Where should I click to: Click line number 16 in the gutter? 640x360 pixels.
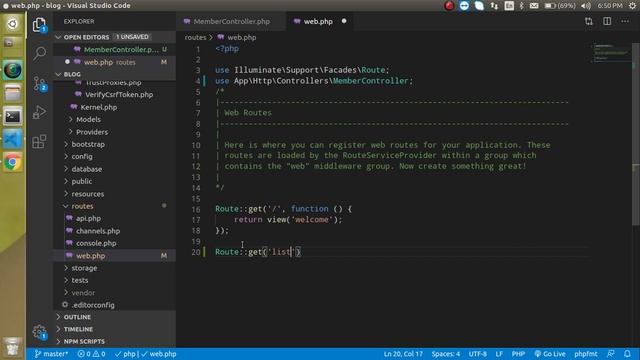(x=196, y=209)
